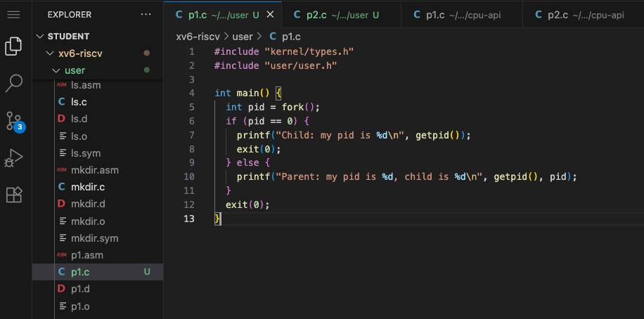This screenshot has height=319, width=644.
Task: Open the Extensions view icon
Action: click(13, 195)
